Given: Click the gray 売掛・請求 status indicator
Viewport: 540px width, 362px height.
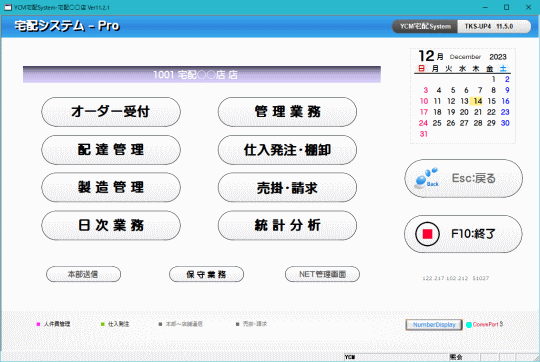Looking at the screenshot, I should pos(237,324).
